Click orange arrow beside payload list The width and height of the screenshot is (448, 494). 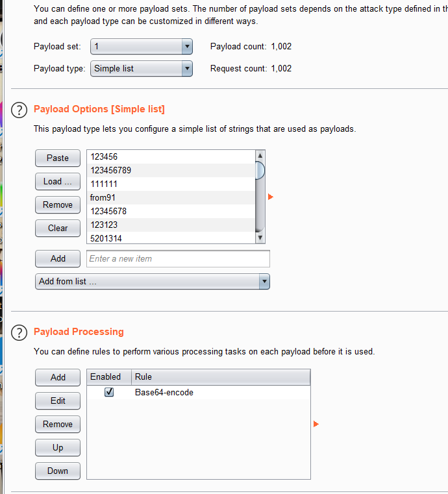tap(271, 197)
